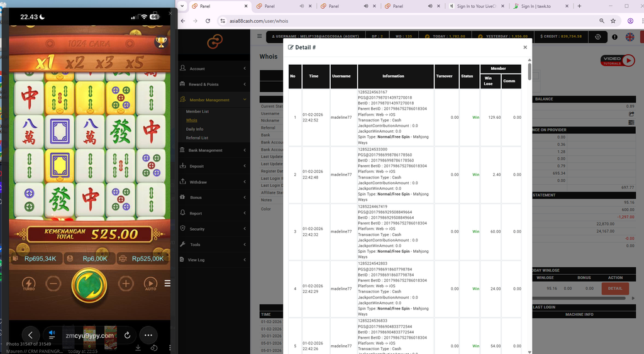Screen dimensions: 644x354
Task: Close the photo viewer window
Action: tap(170, 13)
